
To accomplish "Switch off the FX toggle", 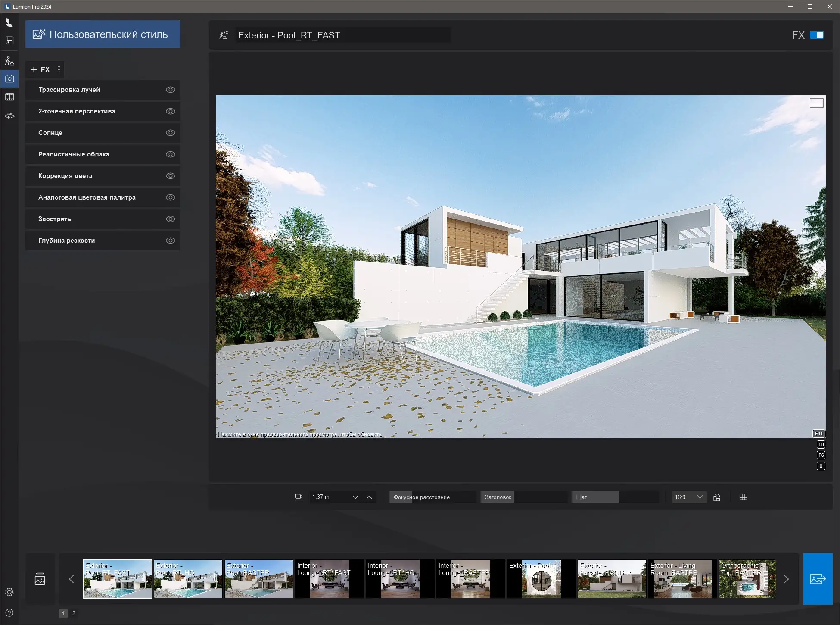I will (x=816, y=35).
